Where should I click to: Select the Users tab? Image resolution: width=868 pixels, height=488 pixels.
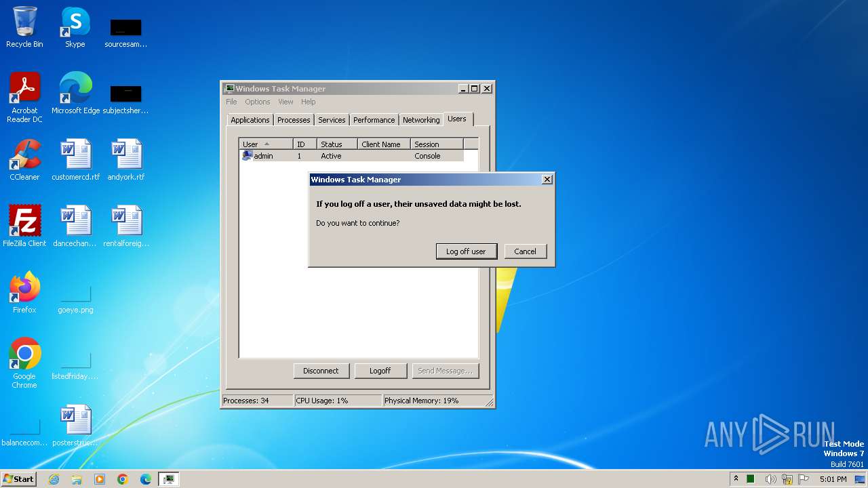(x=457, y=119)
